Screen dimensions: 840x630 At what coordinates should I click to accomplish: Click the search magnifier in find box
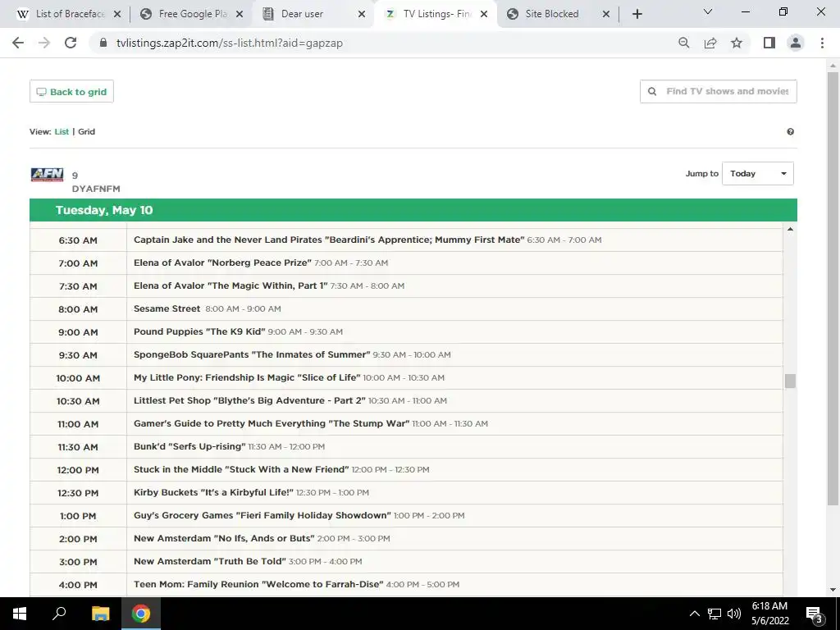(x=652, y=92)
